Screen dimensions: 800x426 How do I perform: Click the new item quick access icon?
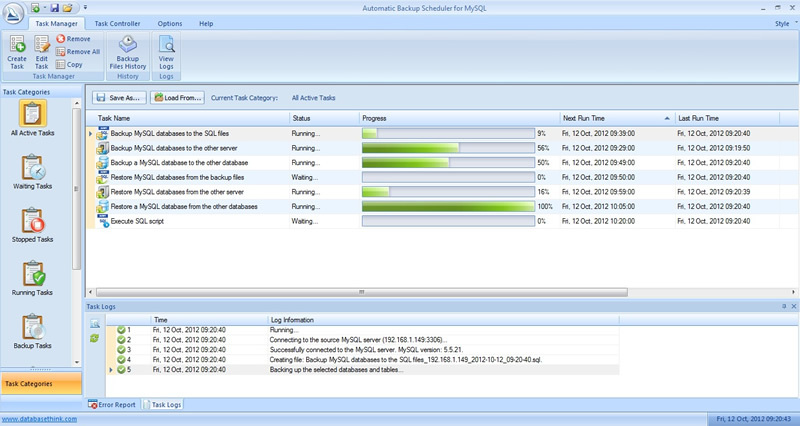35,8
